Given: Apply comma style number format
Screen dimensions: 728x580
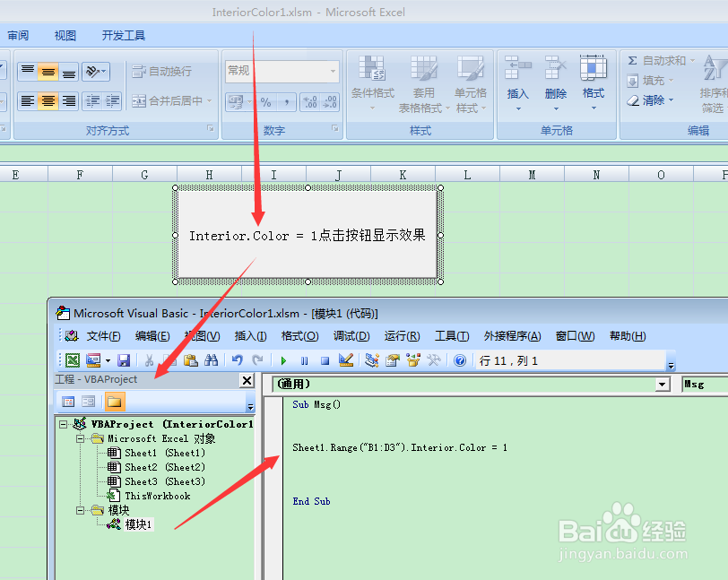Looking at the screenshot, I should (287, 101).
